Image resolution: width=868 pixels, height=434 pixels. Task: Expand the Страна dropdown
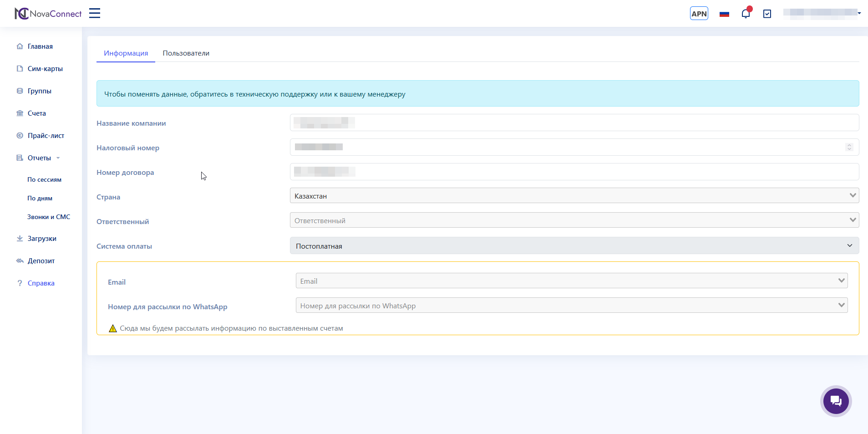[574, 196]
